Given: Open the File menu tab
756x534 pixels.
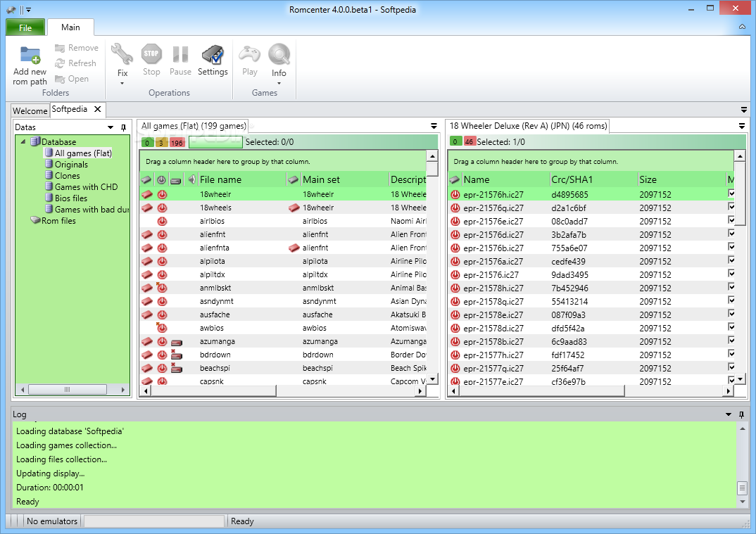Looking at the screenshot, I should pyautogui.click(x=25, y=27).
